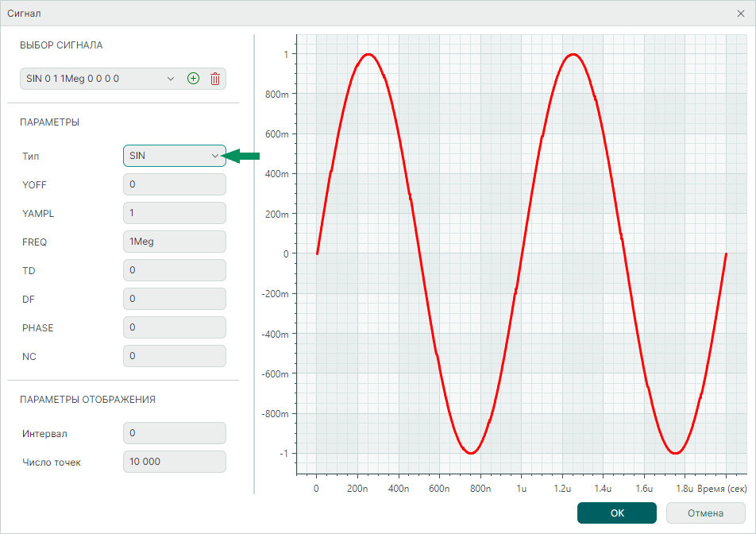Click the YAMPL amplitude field
Screen dimensions: 756x534
[x=175, y=213]
